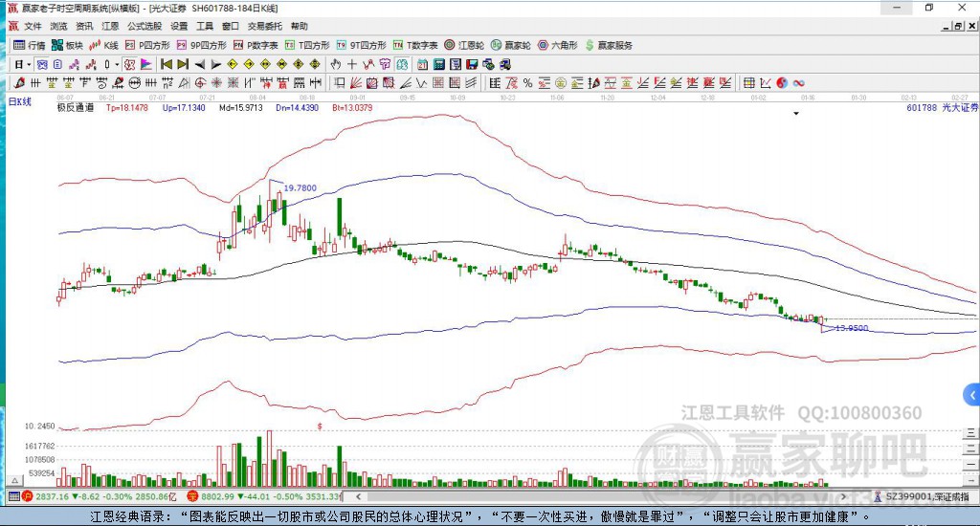
Task: Click the horizontal scrollbar right arrow
Action: click(843, 496)
